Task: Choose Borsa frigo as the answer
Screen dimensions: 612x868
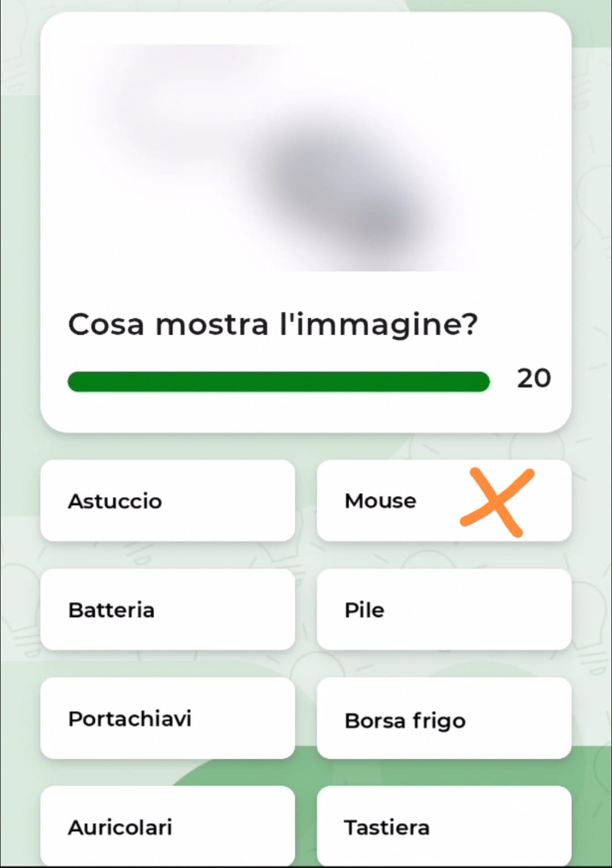Action: [x=444, y=719]
